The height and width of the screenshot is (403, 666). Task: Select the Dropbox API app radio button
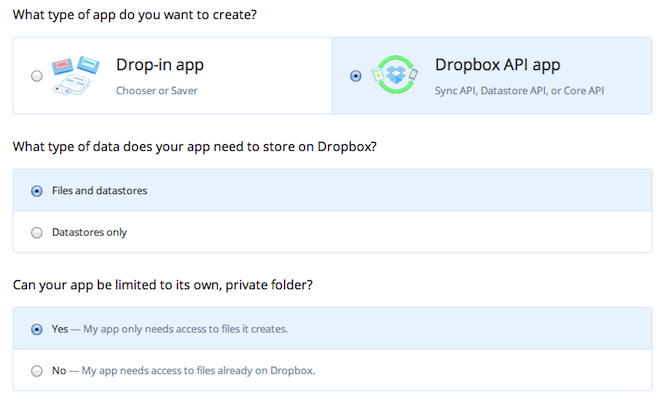click(356, 76)
